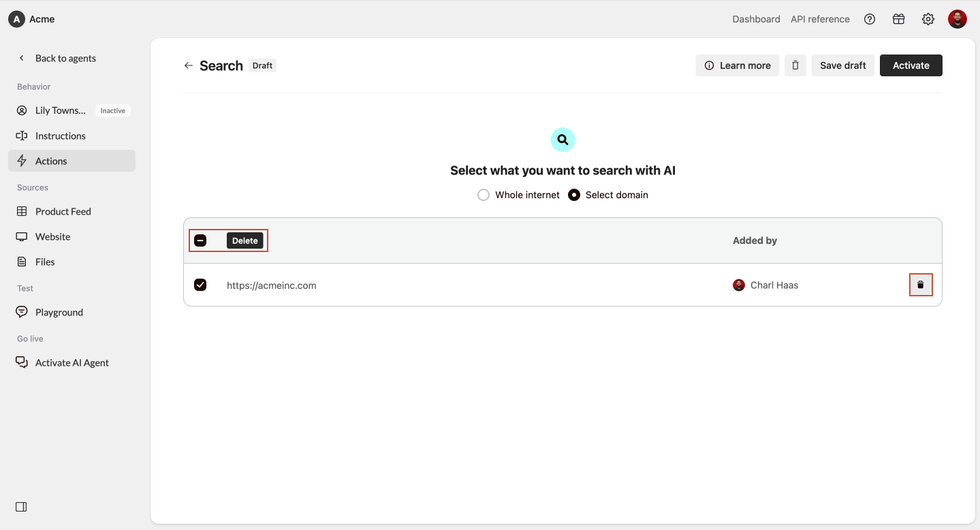Toggle the select-all checkbox in header
This screenshot has width=980, height=530.
[x=200, y=240]
